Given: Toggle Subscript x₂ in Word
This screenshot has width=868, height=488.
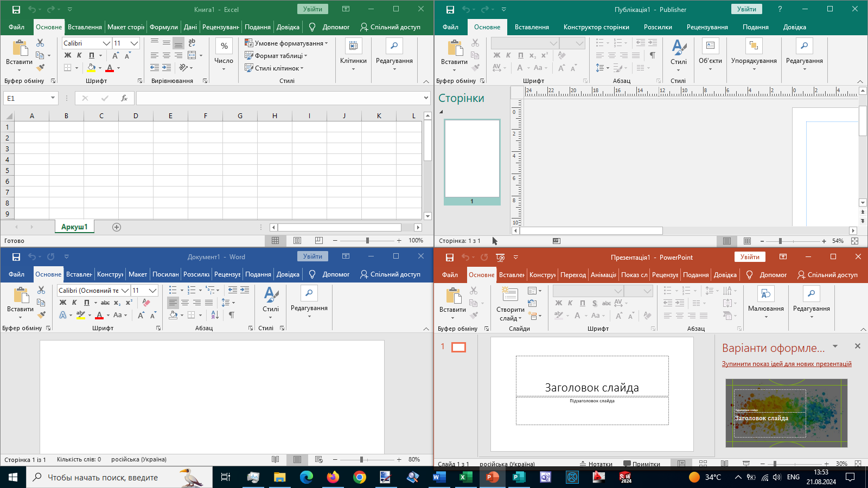Looking at the screenshot, I should [x=117, y=303].
